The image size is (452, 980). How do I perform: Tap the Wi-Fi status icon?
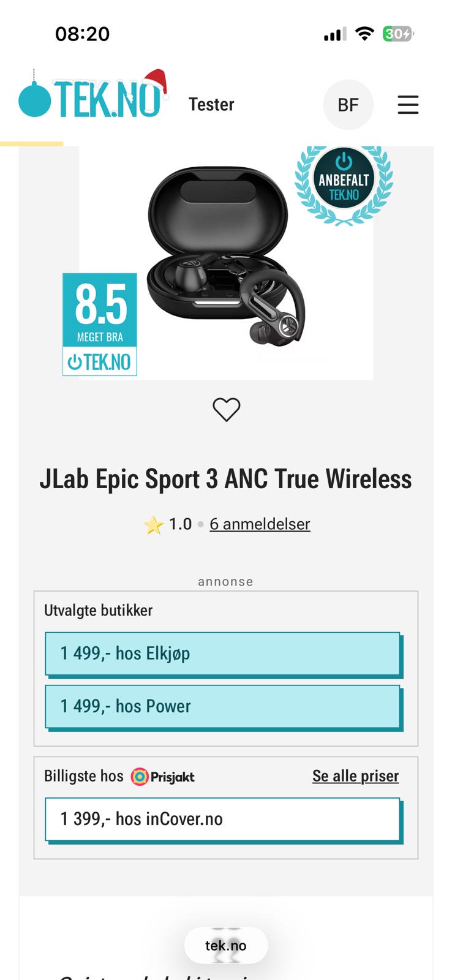[364, 34]
